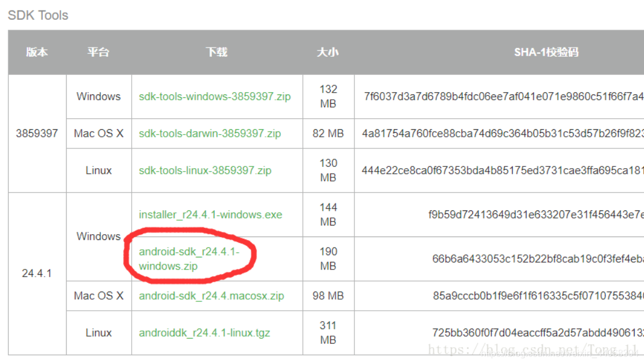Select checksum starting 4a81754a760fce88
The image size is (644, 364).
[x=502, y=133]
